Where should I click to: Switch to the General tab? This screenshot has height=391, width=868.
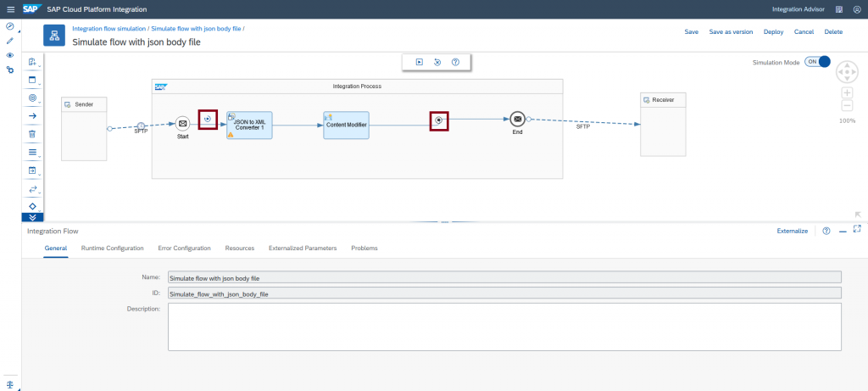pyautogui.click(x=56, y=249)
